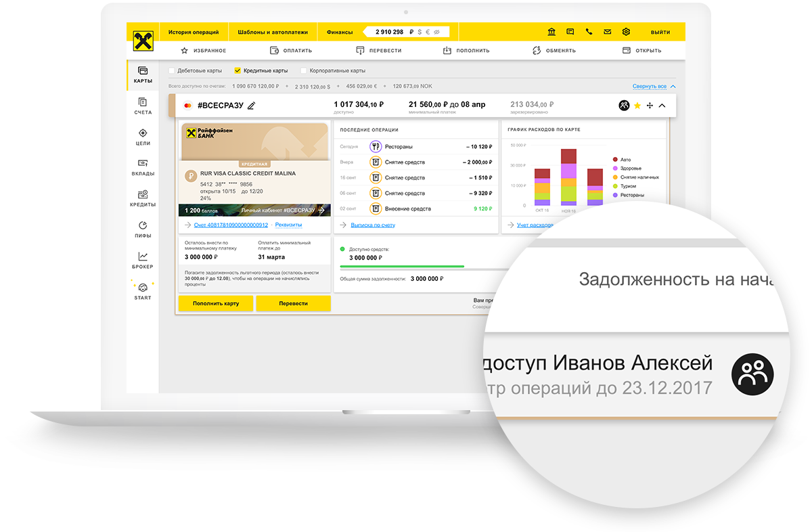This screenshot has height=532, width=812.
Task: Click Свернуть все to collapse all
Action: [x=650, y=87]
